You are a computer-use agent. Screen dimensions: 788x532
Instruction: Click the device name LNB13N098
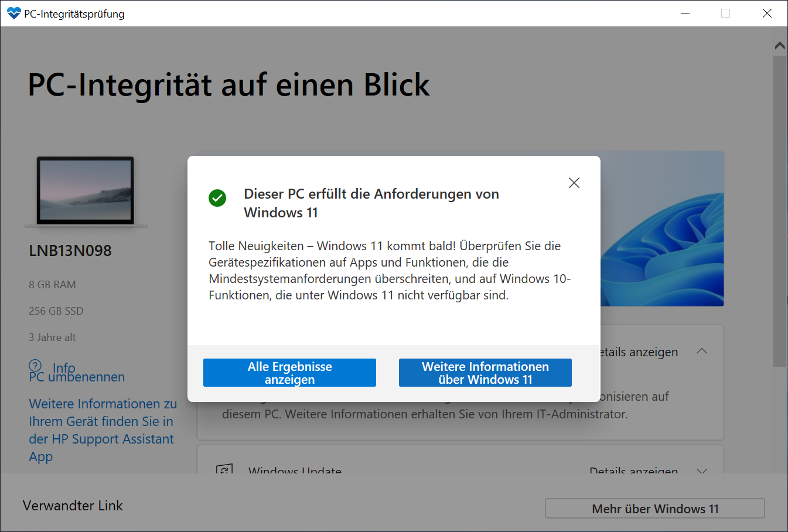click(x=70, y=251)
